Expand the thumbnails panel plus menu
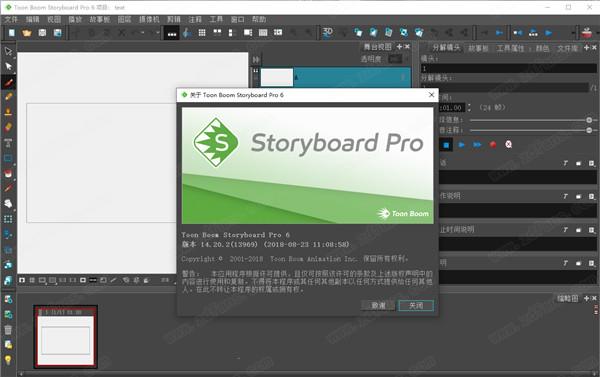 586,298
